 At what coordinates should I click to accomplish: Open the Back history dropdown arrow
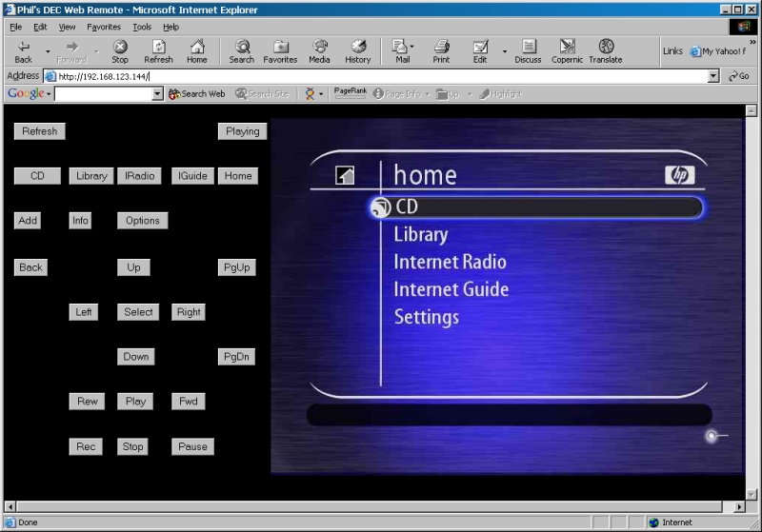[48, 51]
